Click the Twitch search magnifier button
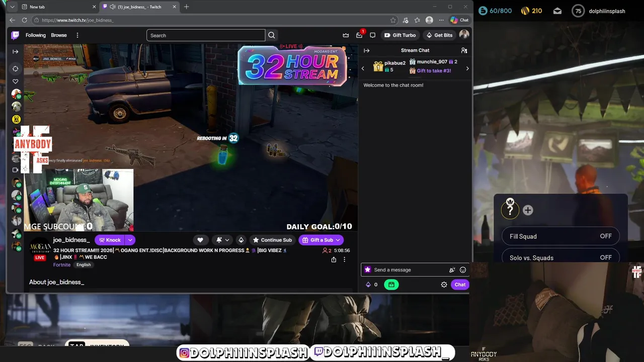This screenshot has height=362, width=644. point(272,35)
